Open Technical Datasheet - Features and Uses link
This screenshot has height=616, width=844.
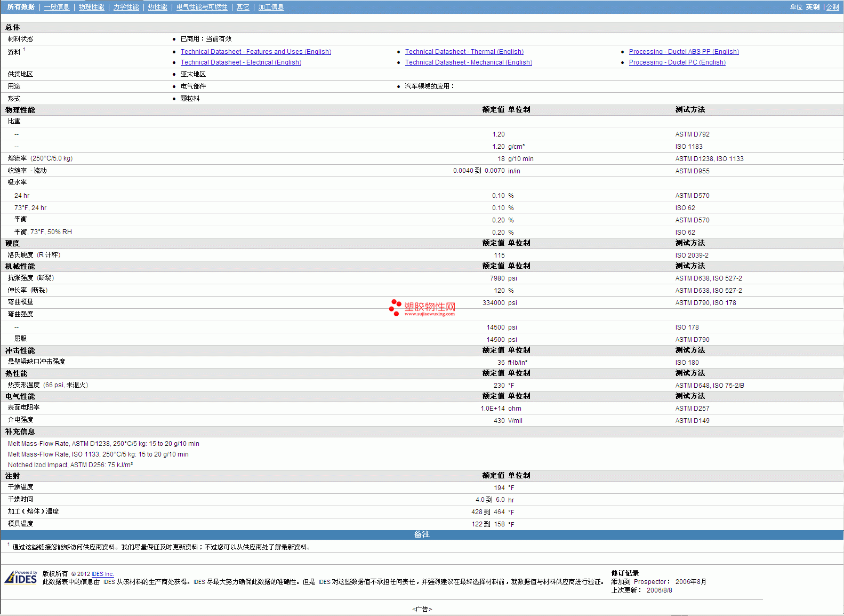pos(255,52)
